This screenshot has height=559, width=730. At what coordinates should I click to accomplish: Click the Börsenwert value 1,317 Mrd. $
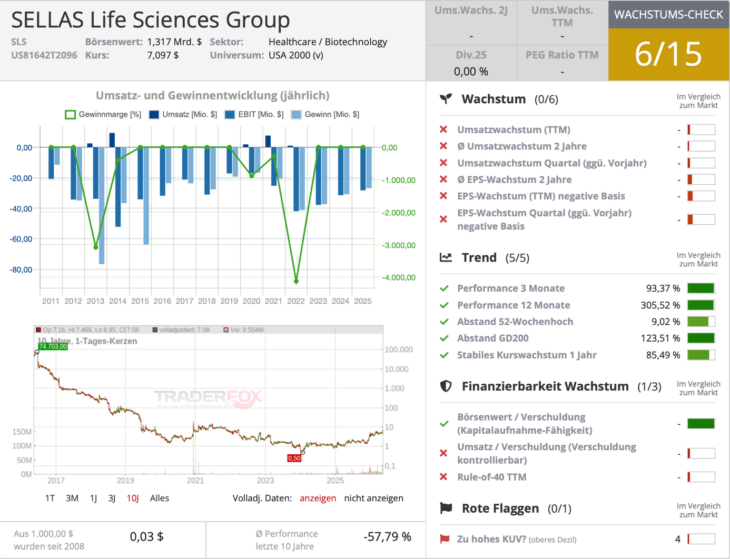[175, 41]
